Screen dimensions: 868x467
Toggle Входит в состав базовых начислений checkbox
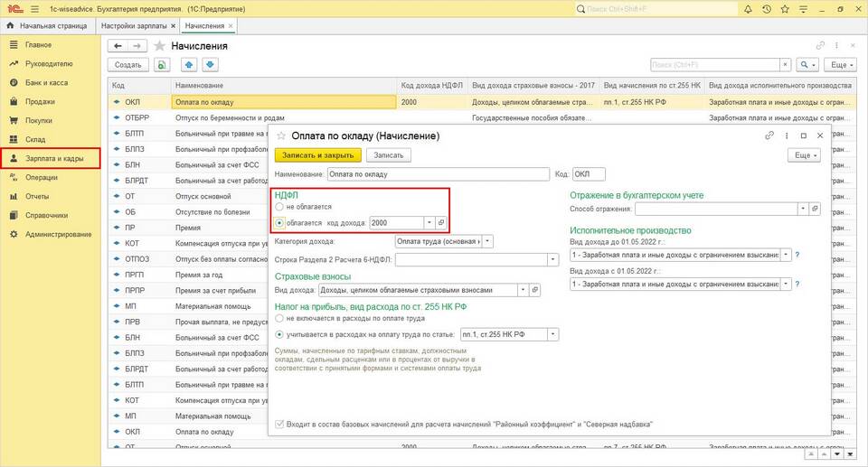[x=279, y=425]
